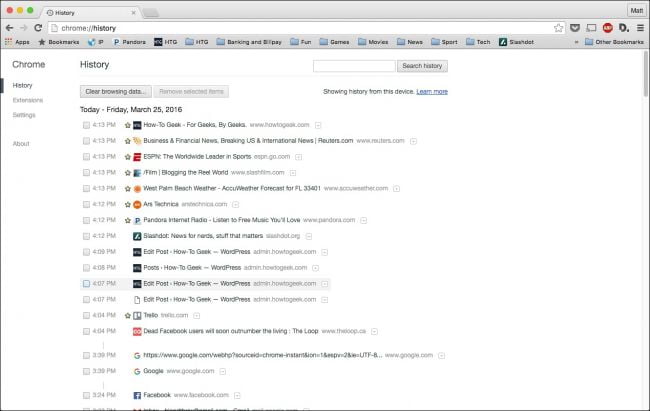Go back with the back arrow

10,28
